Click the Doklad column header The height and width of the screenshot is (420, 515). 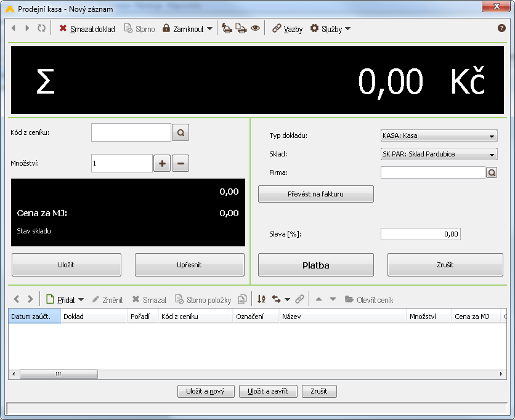tap(94, 317)
